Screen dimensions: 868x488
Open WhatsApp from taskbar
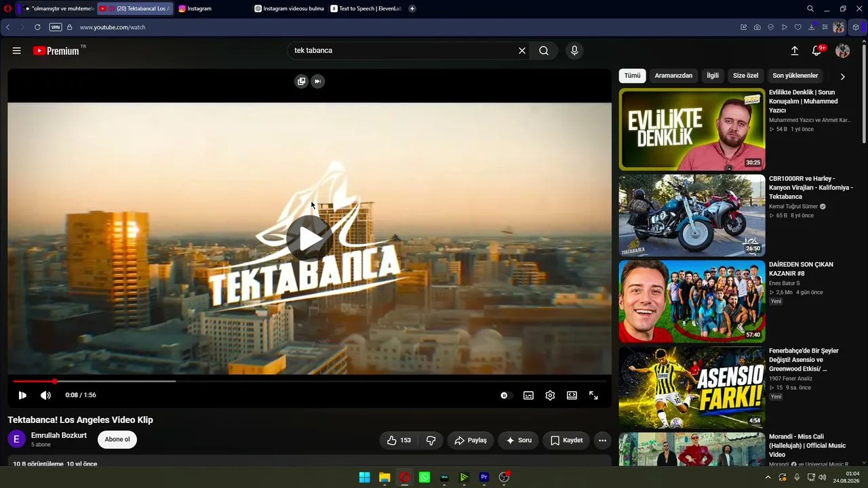[x=425, y=477]
